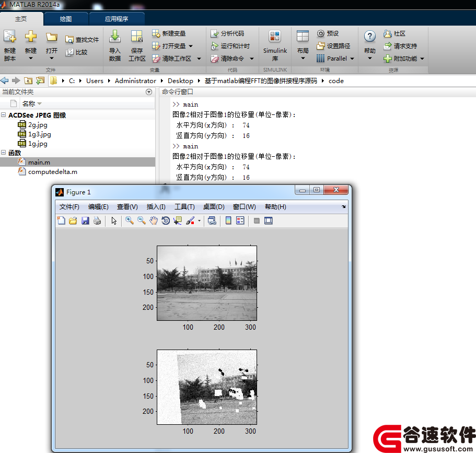The width and height of the screenshot is (476, 453).
Task: Collapse the 函数 group
Action: point(4,153)
